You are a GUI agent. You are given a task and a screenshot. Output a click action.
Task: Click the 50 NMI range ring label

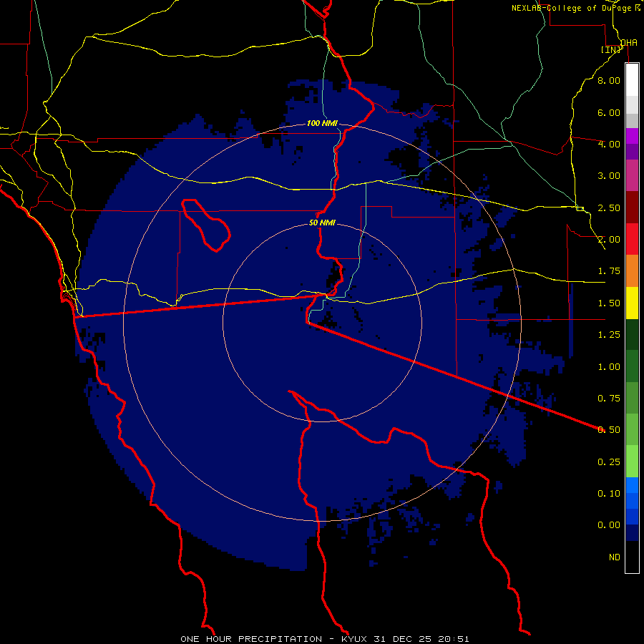tap(322, 223)
